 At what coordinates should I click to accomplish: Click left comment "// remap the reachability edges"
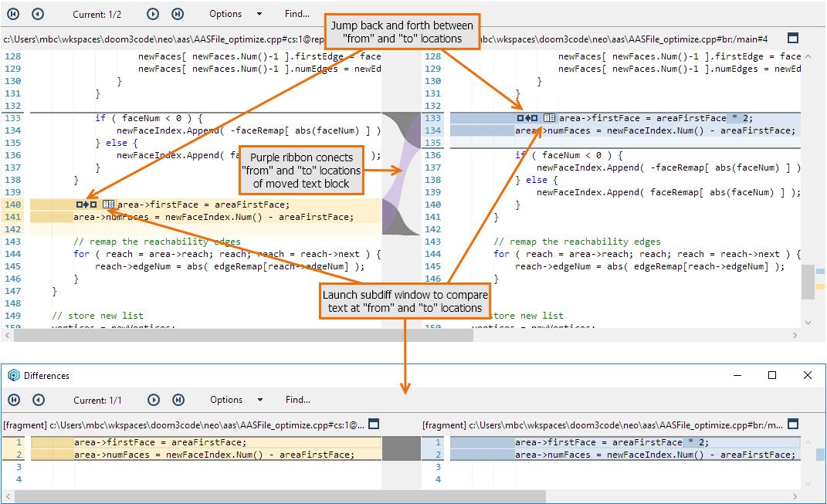[157, 242]
